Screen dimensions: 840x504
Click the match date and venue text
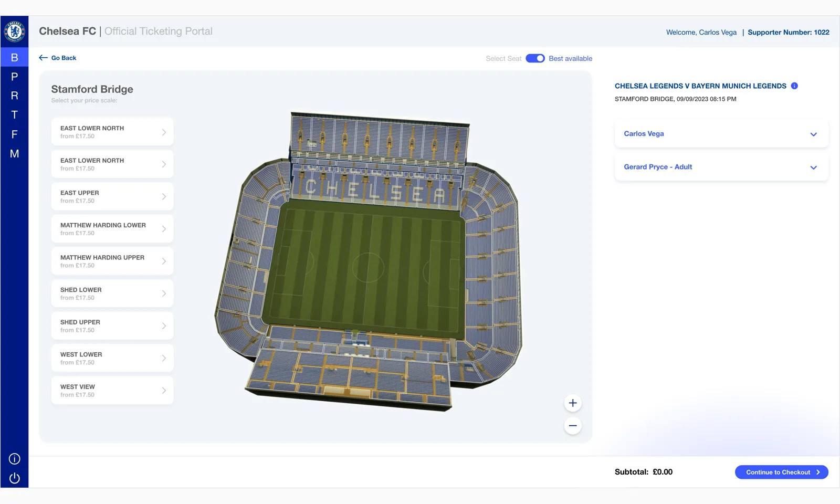point(675,99)
